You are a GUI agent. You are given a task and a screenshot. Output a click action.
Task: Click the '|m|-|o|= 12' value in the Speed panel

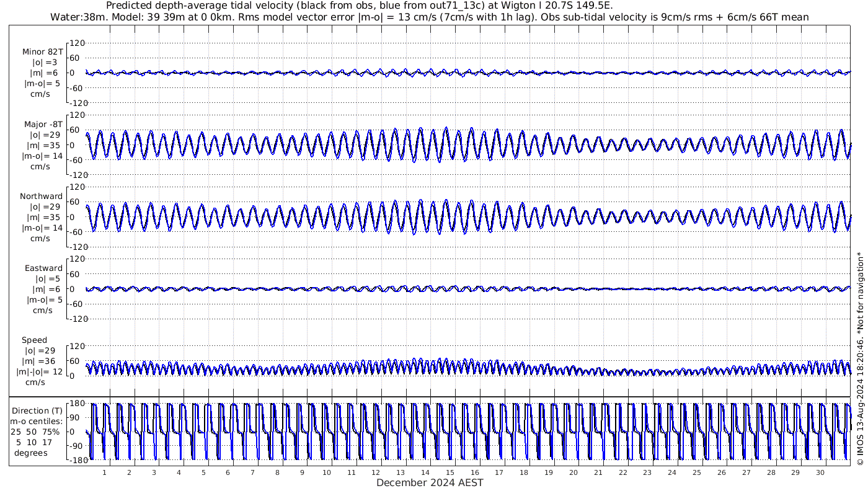coord(40,372)
